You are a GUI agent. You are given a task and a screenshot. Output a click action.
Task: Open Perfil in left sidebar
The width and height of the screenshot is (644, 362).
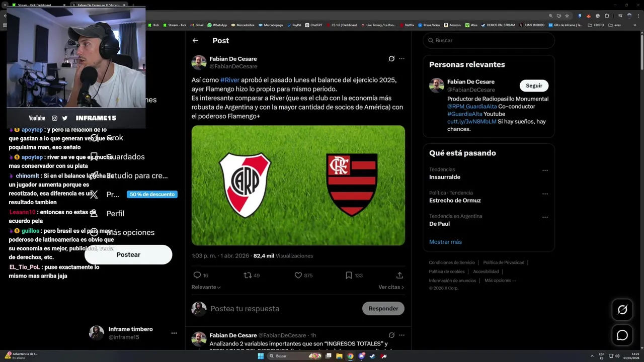coord(107,214)
